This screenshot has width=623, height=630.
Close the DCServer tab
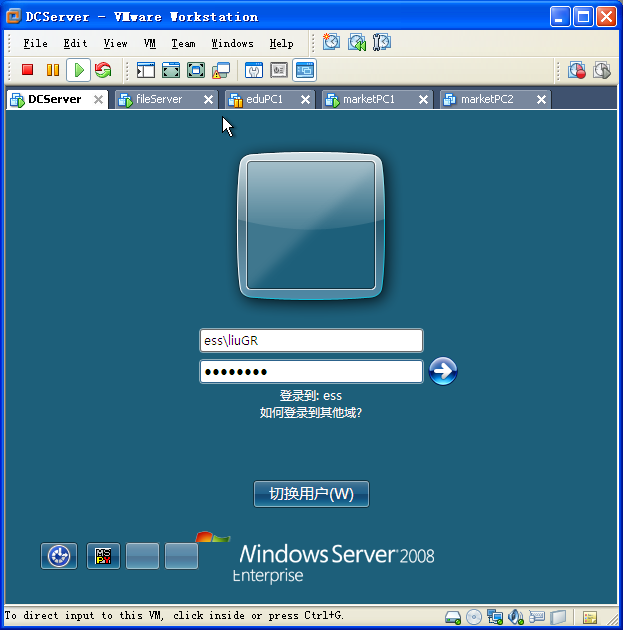[x=98, y=100]
